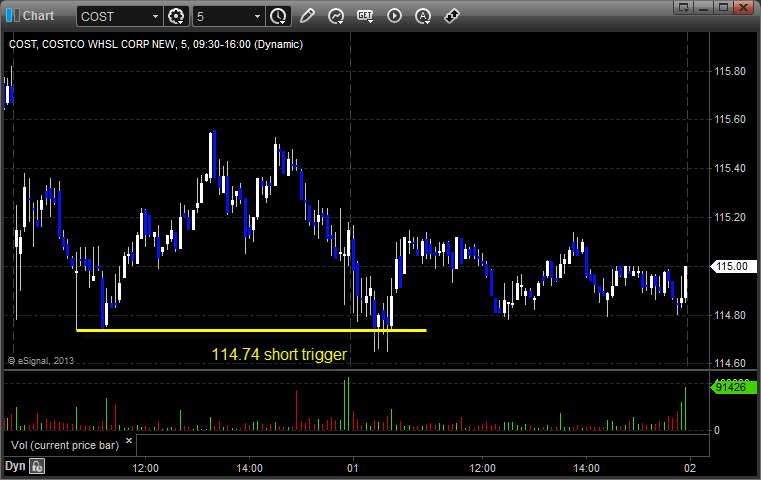Viewport: 761px width, 480px height.
Task: Click the 115.60 price axis label
Action: point(730,119)
